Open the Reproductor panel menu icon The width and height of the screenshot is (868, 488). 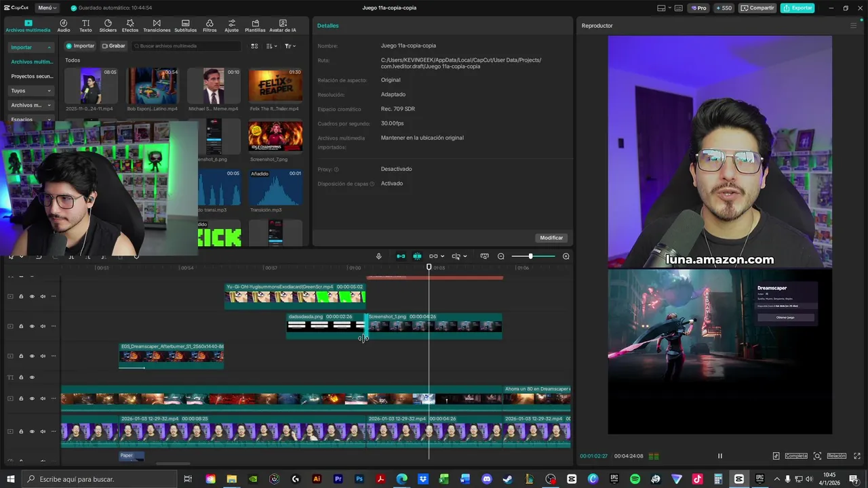point(854,26)
